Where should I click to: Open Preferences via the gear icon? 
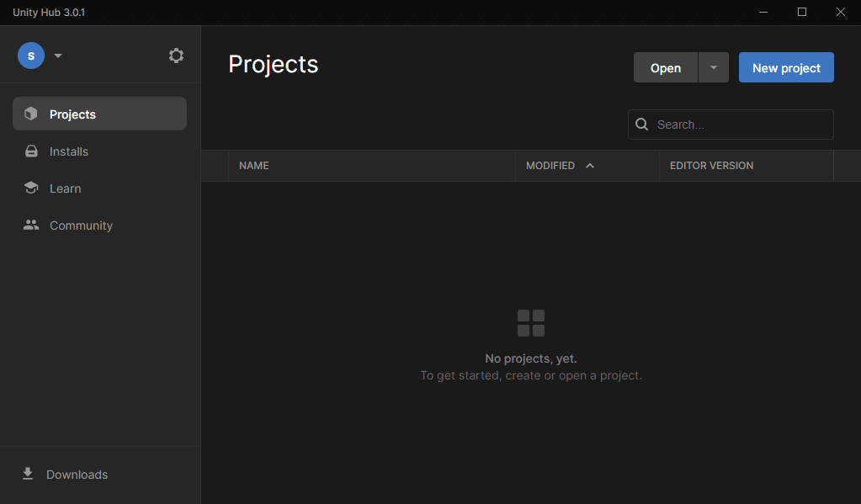[x=176, y=56]
